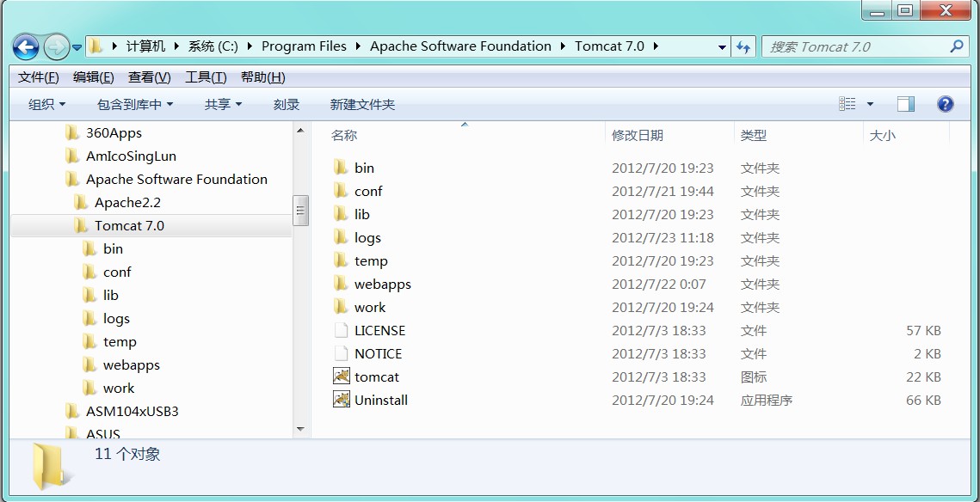Screen dimensions: 980x502
Task: Open the 查看(V) menu
Action: (150, 77)
